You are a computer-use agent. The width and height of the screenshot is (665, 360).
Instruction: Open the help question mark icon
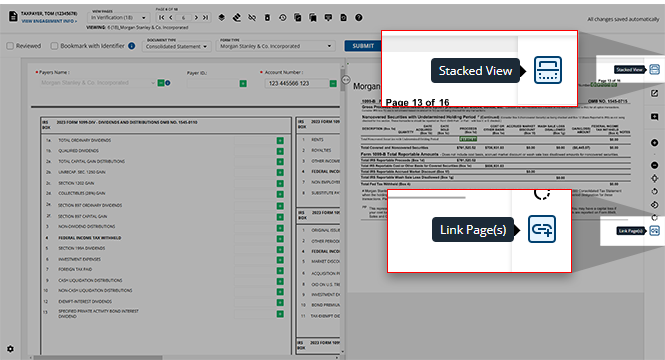coord(359,17)
